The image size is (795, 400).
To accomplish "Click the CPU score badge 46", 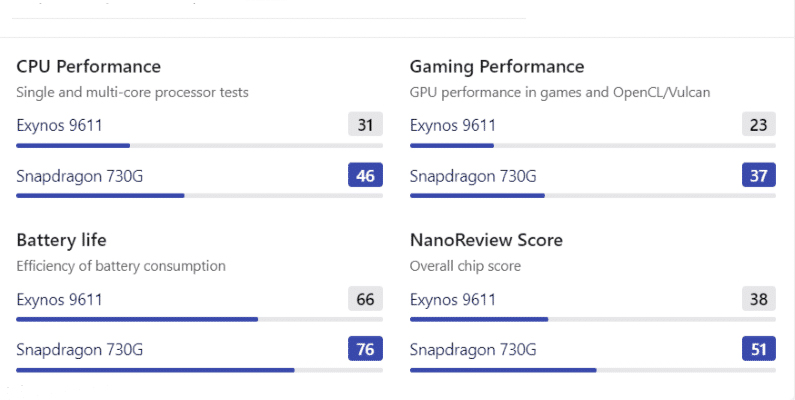I will point(365,176).
